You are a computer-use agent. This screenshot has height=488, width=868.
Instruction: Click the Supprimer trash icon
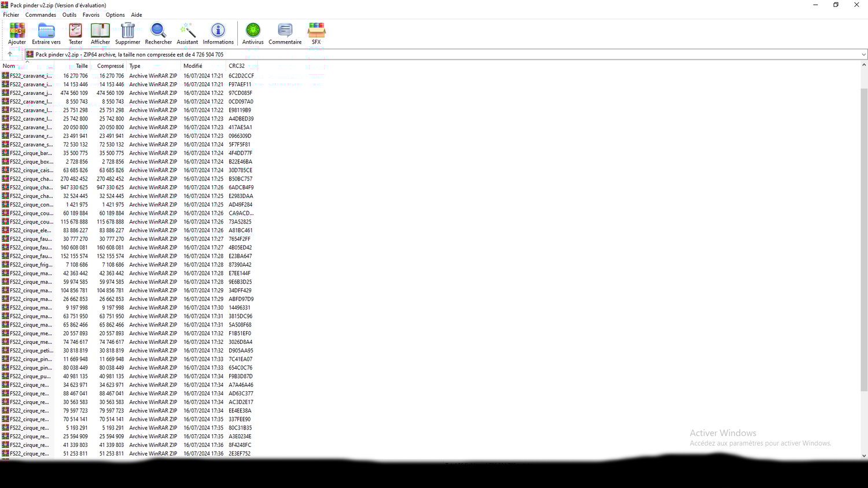pos(127,34)
